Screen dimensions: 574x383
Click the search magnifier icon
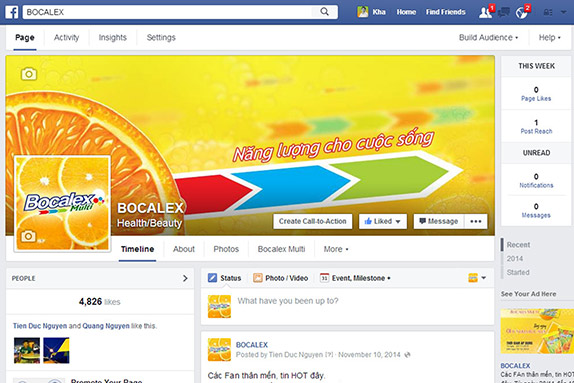324,12
